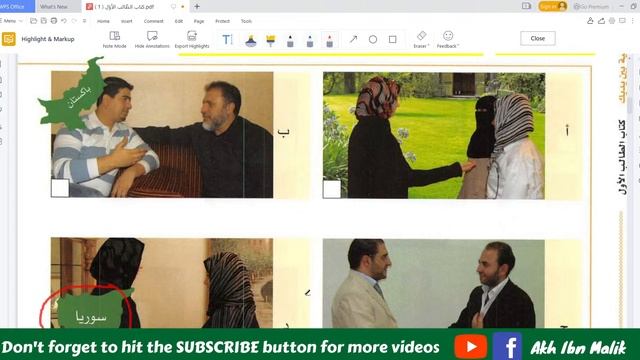
Task: Click the Highlight & Markup panel icon
Action: (x=9, y=39)
